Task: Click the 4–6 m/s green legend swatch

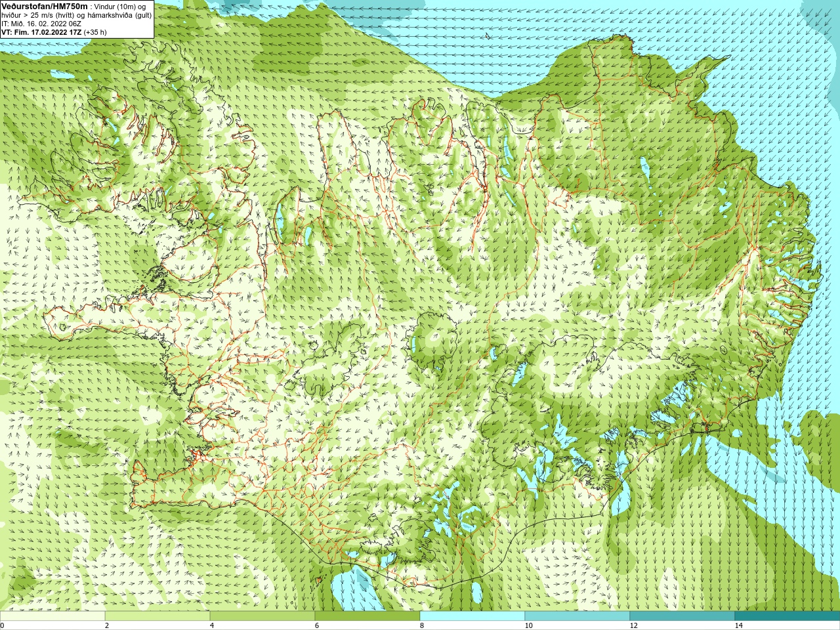Action: pyautogui.click(x=262, y=616)
